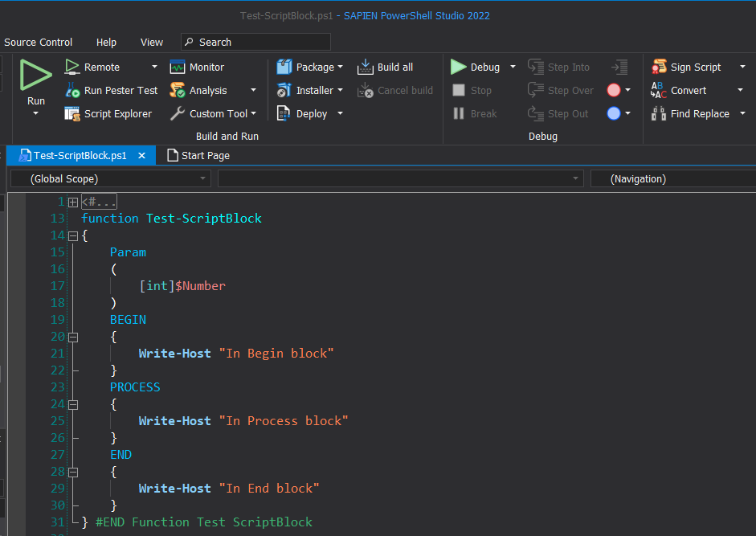Click the Analysis icon

178,90
